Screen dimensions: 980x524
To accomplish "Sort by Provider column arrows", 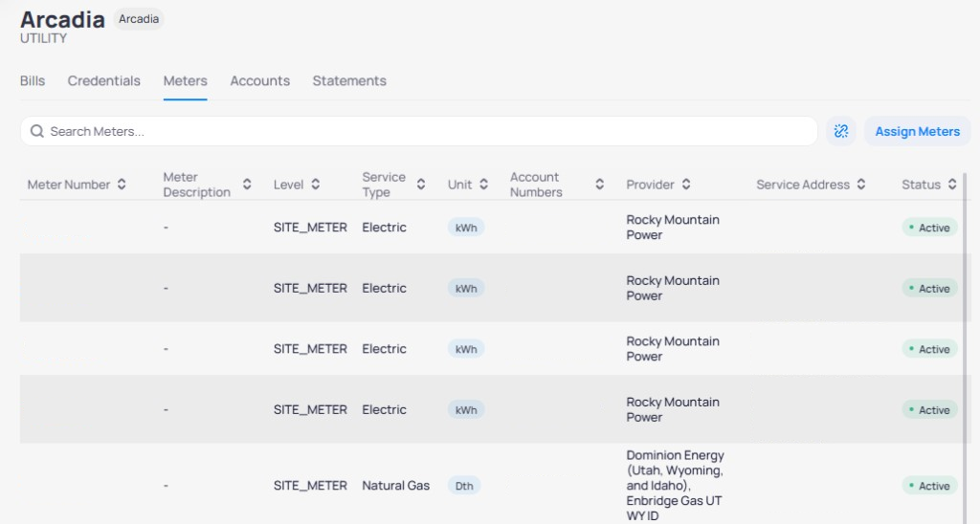I will click(686, 185).
